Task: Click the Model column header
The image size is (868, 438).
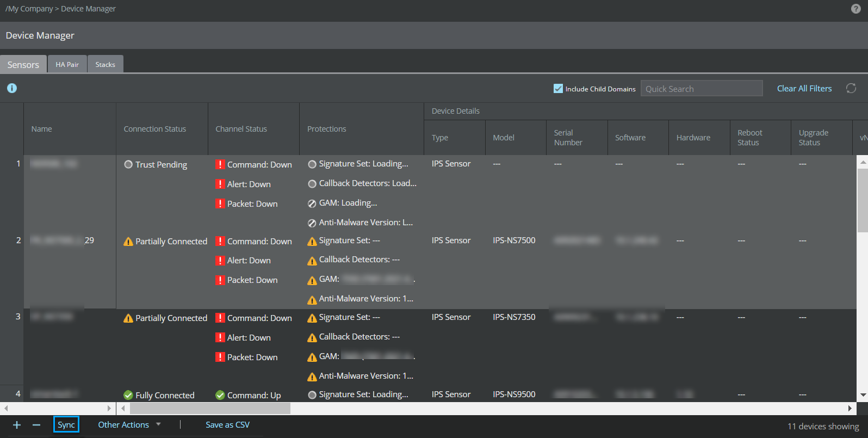Action: (x=516, y=138)
